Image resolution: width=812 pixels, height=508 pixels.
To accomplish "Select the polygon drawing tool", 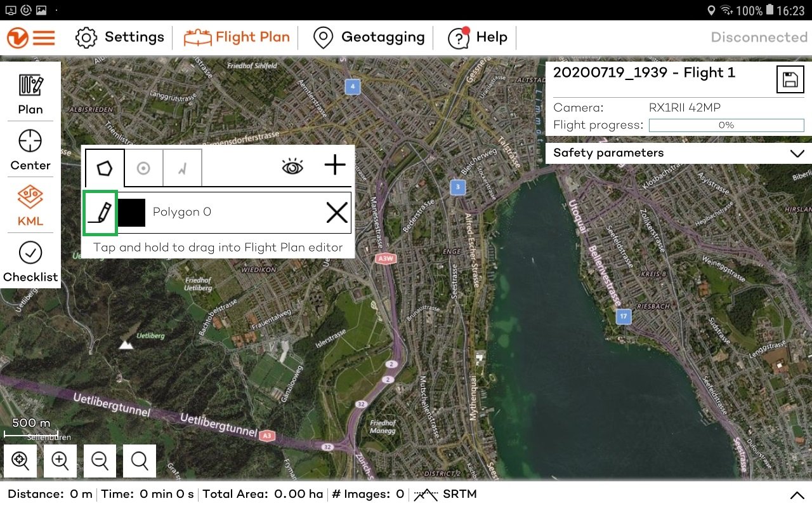I will pos(105,167).
